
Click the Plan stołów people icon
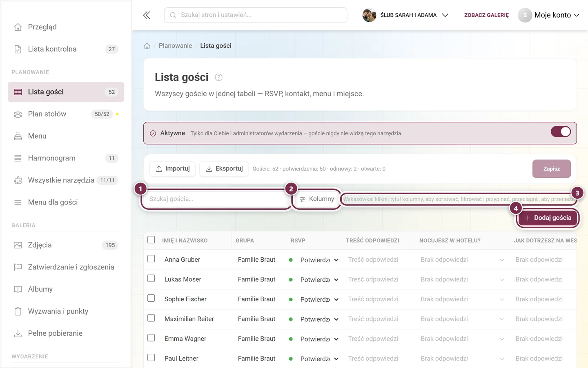[x=18, y=114]
